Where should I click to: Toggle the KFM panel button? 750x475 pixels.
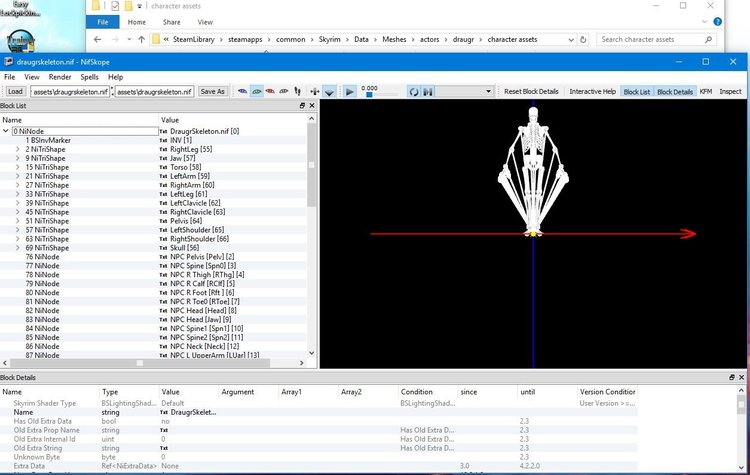(706, 91)
